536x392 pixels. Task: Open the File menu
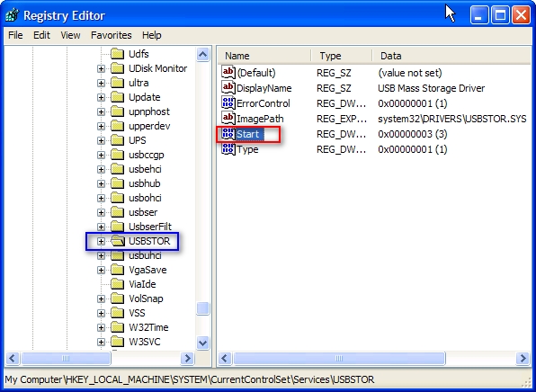(15, 35)
